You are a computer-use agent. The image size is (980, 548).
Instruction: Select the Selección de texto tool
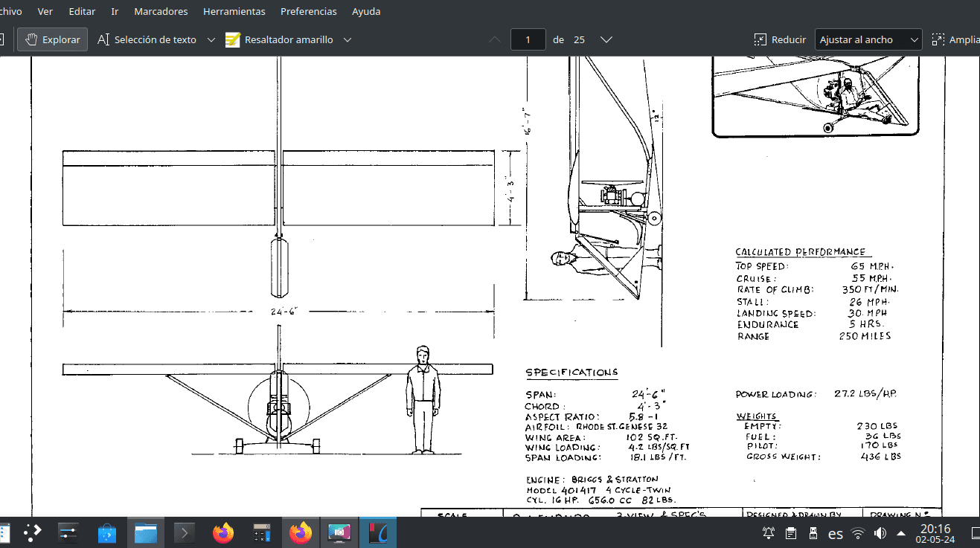click(147, 39)
